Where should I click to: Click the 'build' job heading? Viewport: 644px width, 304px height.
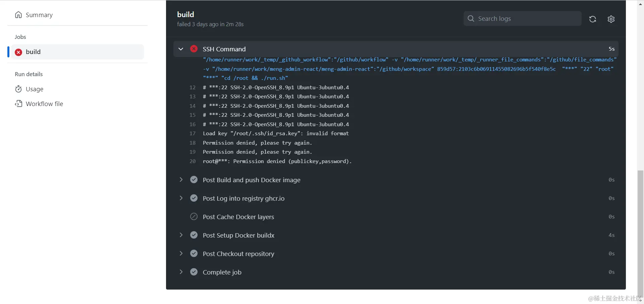[185, 14]
